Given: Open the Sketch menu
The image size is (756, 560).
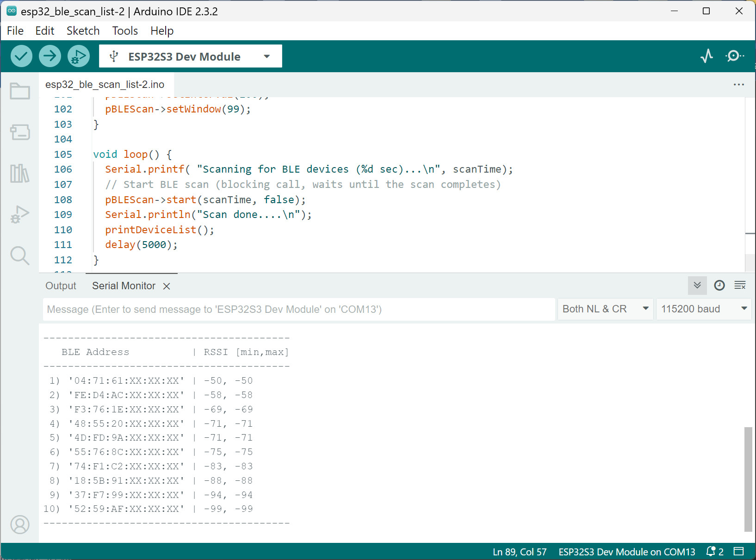Looking at the screenshot, I should tap(83, 31).
